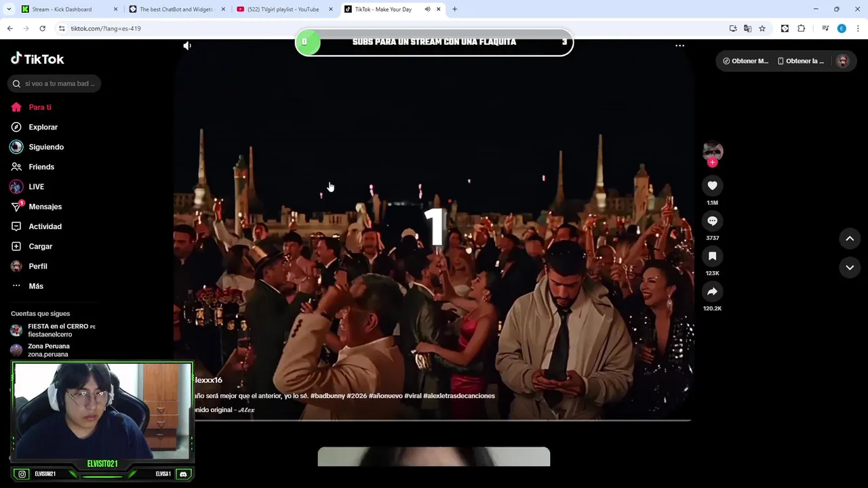Click the screen capture extension icon
868x488 pixels.
[785, 28]
